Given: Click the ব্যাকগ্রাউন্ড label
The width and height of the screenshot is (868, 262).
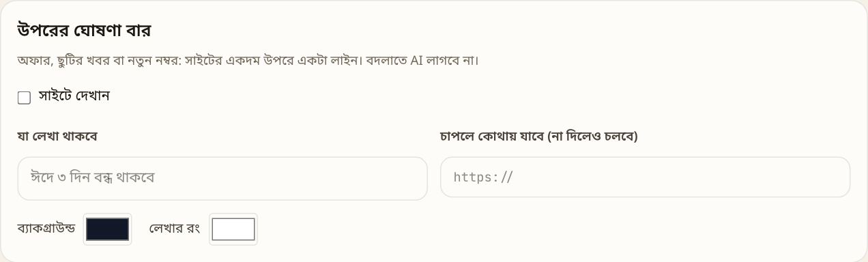Looking at the screenshot, I should point(46,229).
